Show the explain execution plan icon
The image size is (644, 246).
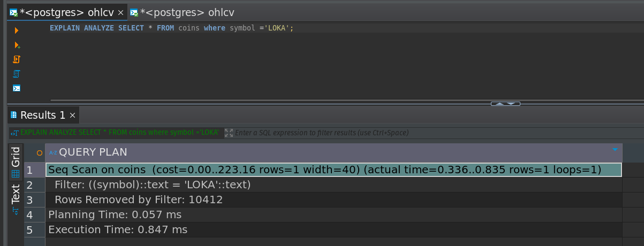coord(17,74)
